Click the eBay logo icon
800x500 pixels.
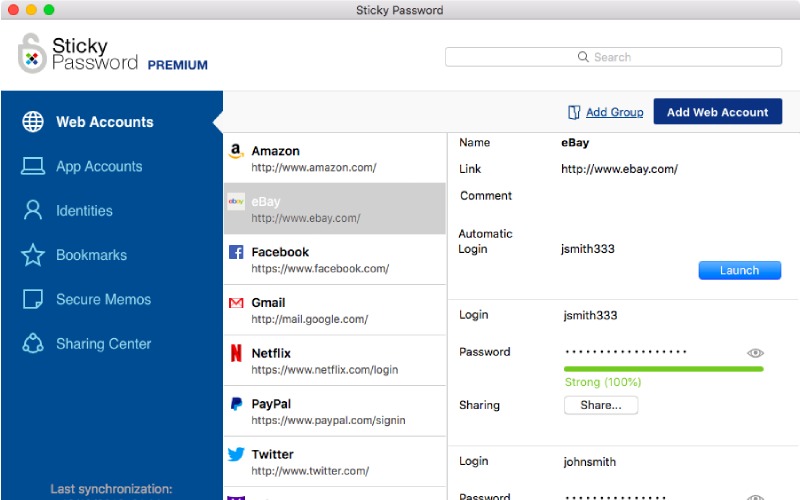click(236, 202)
